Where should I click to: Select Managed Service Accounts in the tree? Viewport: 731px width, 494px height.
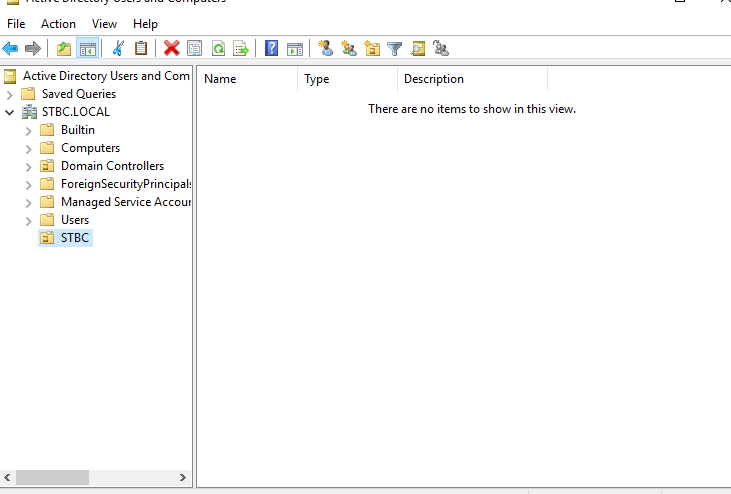(126, 202)
